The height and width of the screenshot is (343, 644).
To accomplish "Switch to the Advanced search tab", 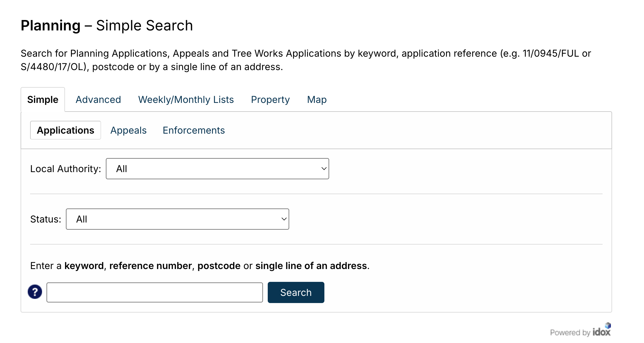I will 98,100.
